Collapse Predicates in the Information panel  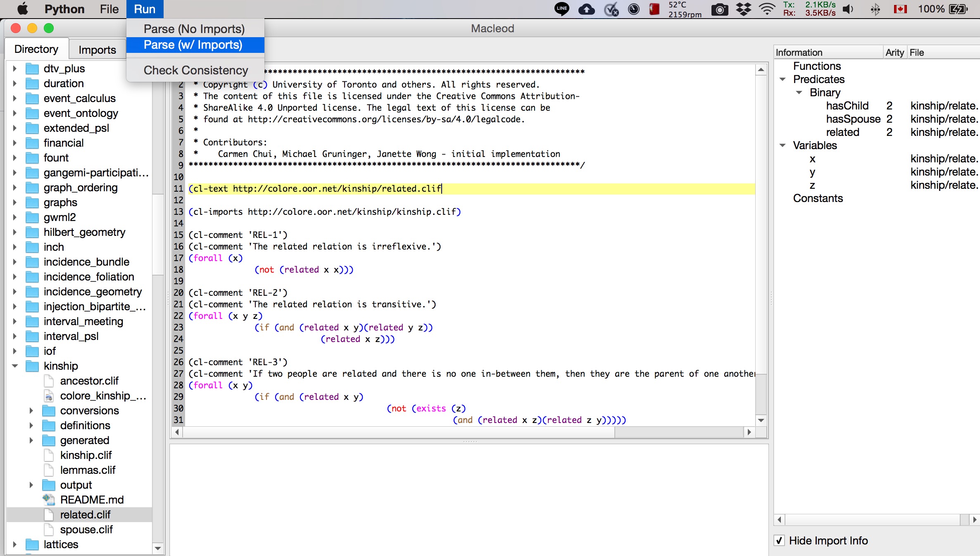pyautogui.click(x=783, y=79)
